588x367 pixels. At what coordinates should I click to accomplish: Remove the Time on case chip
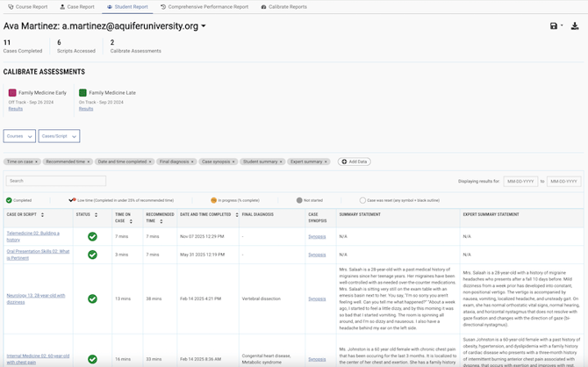[x=36, y=162]
